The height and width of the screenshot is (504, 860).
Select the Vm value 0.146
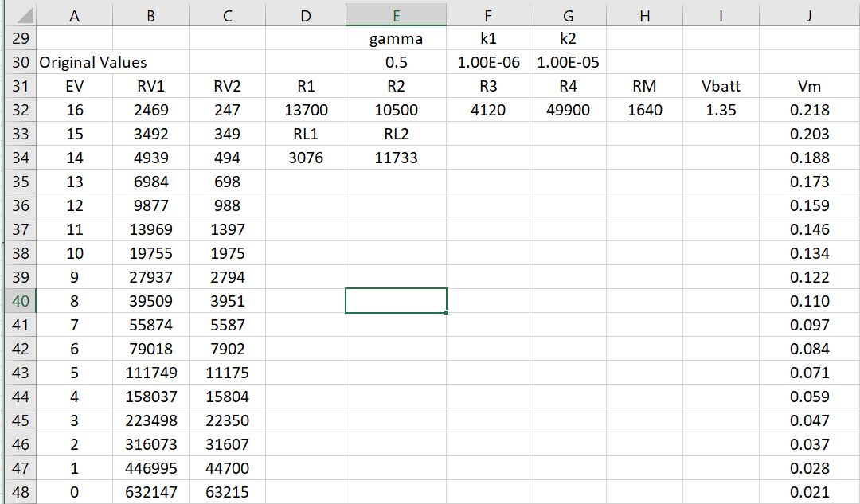click(810, 229)
